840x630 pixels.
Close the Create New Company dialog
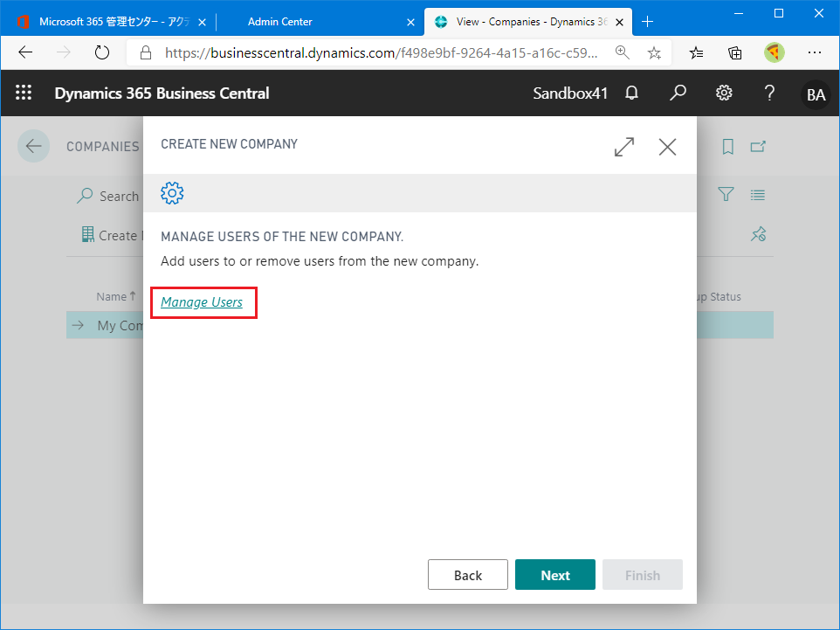coord(667,147)
